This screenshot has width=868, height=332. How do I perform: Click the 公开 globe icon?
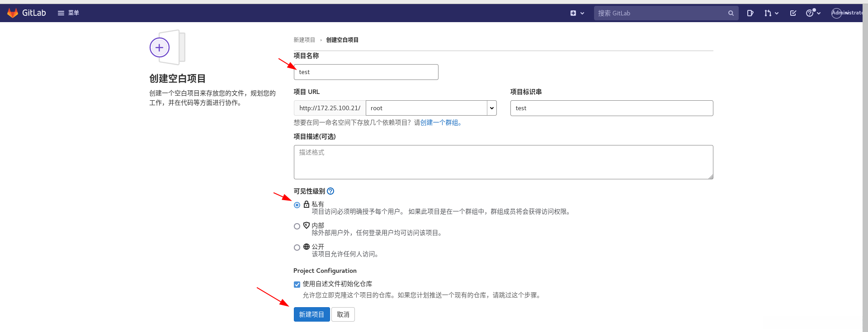[307, 247]
